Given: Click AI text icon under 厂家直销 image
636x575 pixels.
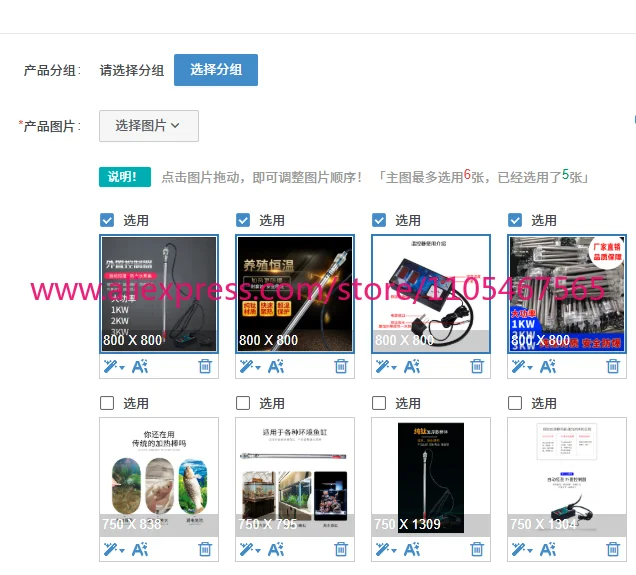Looking at the screenshot, I should click(548, 367).
